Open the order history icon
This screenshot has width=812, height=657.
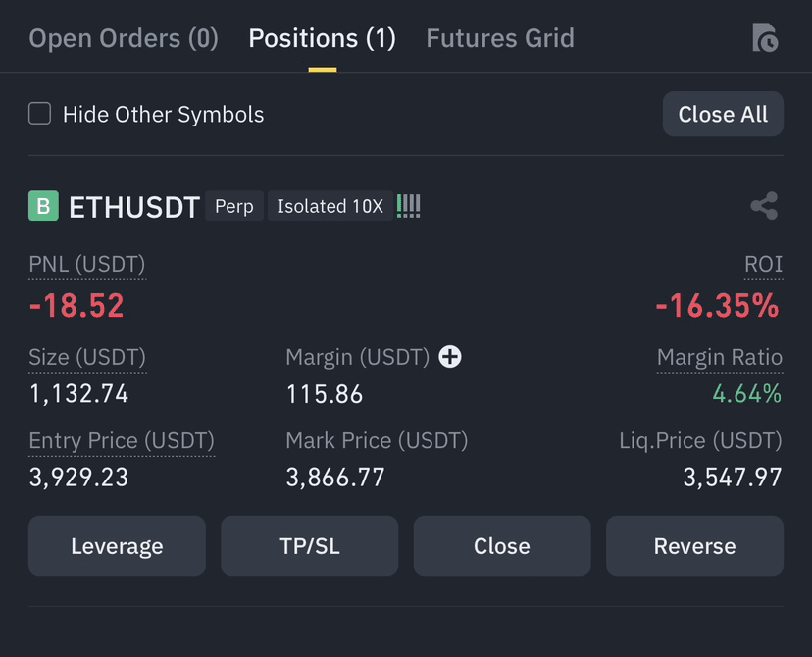(765, 37)
